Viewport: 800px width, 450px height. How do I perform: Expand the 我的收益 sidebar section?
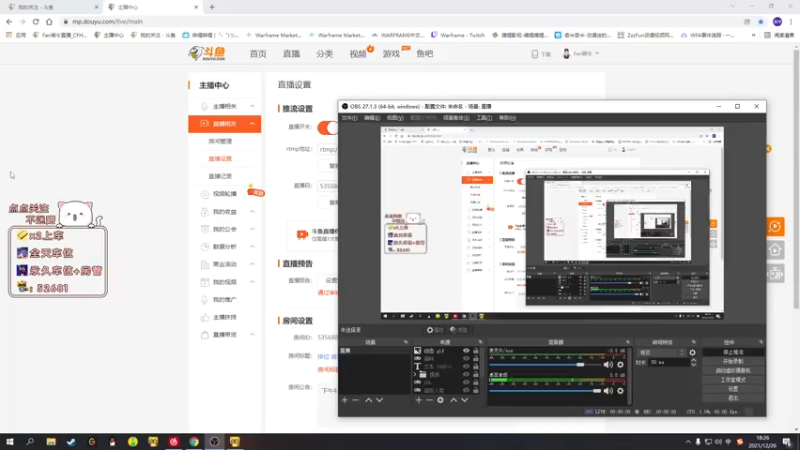pos(252,212)
